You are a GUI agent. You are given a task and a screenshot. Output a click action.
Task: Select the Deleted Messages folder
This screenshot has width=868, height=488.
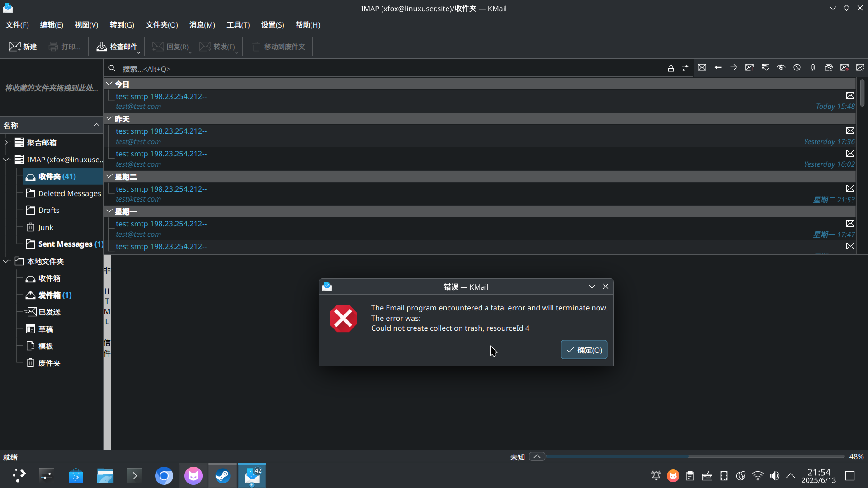click(x=64, y=193)
